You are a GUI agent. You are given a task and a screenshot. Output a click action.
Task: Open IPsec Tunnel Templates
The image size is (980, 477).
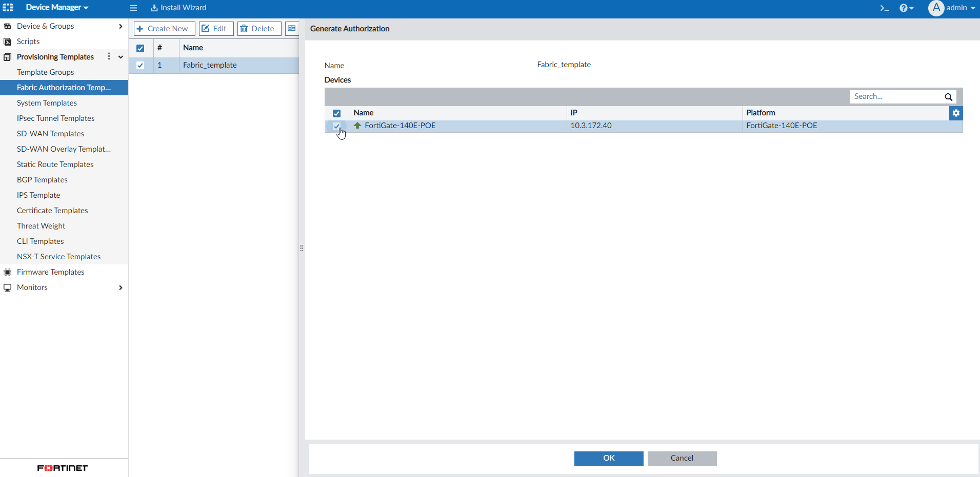[x=56, y=118]
